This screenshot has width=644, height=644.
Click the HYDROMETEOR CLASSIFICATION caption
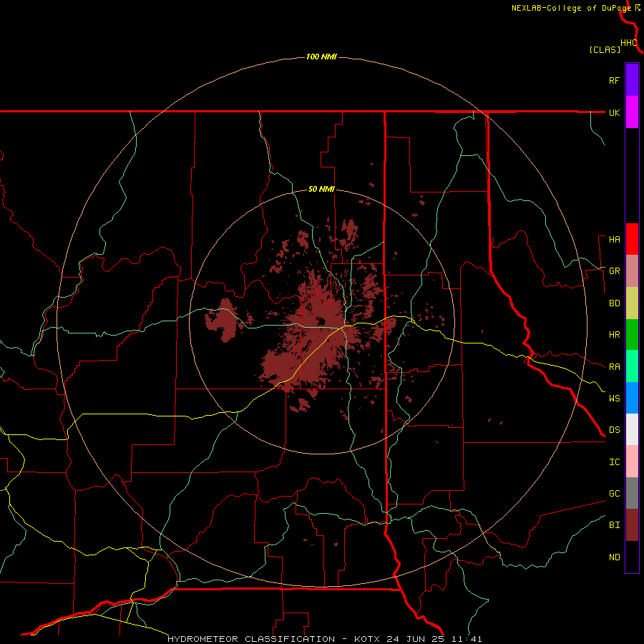pyautogui.click(x=250, y=639)
